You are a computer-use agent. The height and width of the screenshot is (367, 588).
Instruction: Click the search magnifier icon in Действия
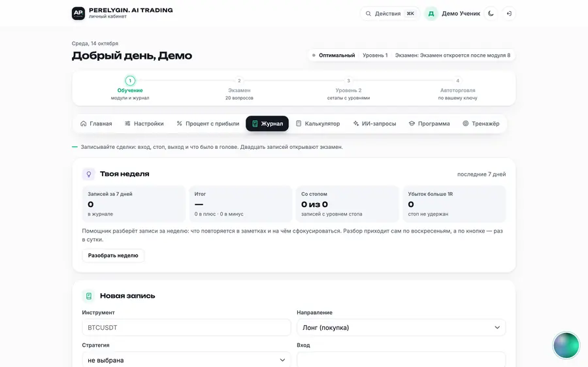point(368,14)
